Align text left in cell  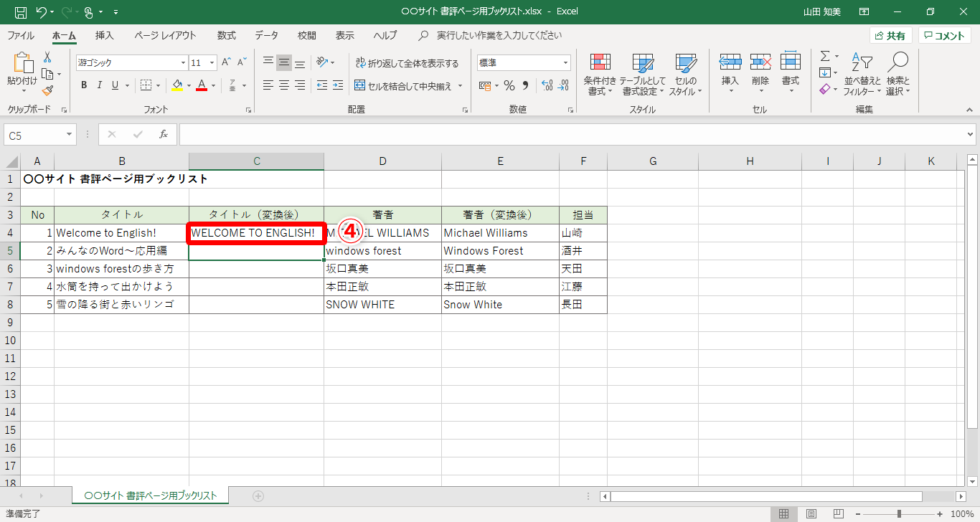[x=268, y=85]
